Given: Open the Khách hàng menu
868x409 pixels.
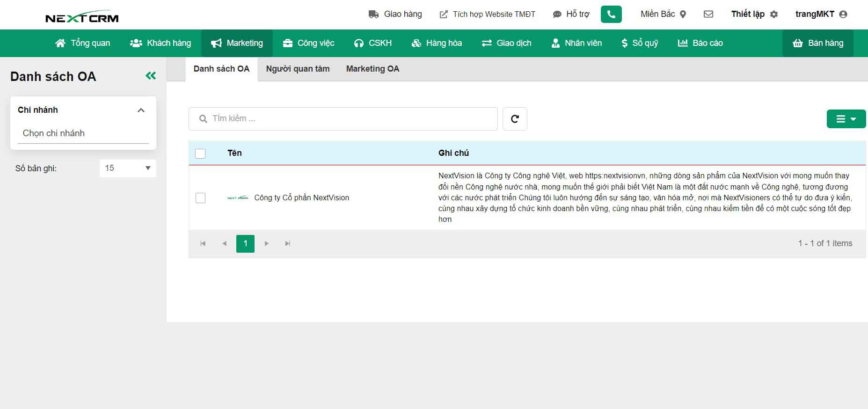Looking at the screenshot, I should tap(160, 43).
